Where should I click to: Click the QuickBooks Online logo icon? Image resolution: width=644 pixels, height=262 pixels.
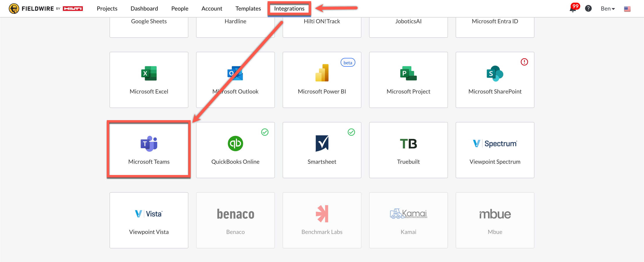pyautogui.click(x=235, y=144)
